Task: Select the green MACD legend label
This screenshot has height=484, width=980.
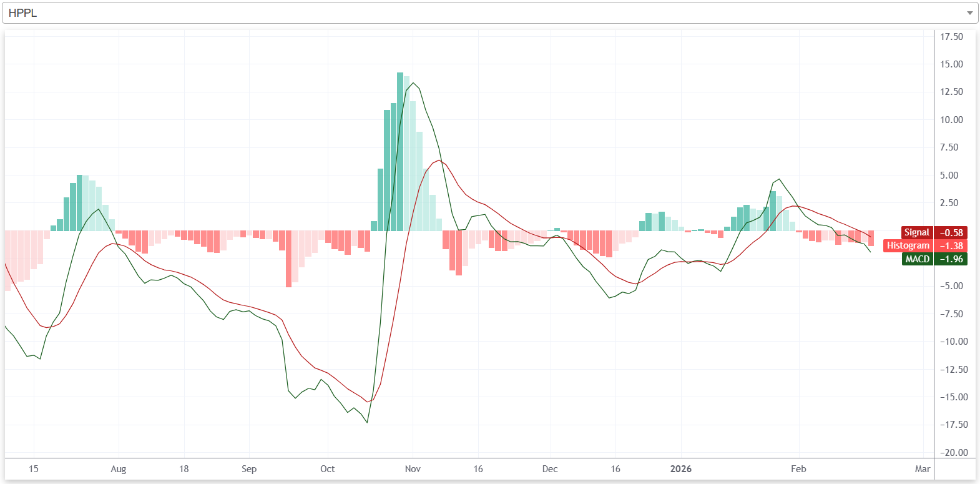Action: pyautogui.click(x=917, y=259)
